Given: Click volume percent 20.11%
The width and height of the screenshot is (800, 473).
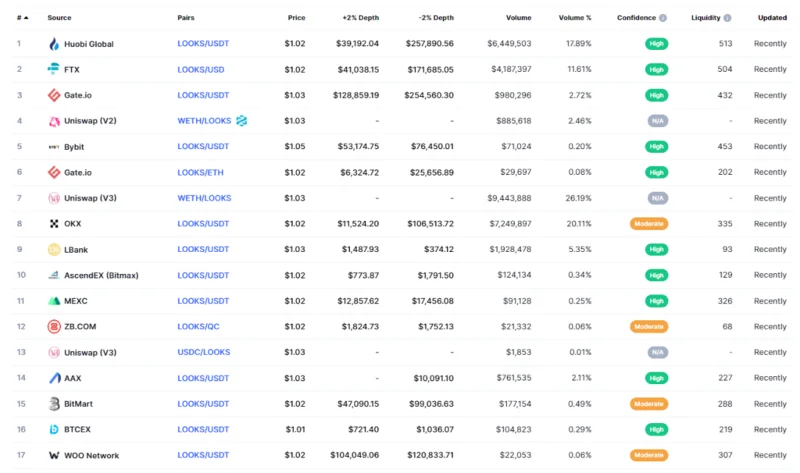Looking at the screenshot, I should [x=578, y=223].
